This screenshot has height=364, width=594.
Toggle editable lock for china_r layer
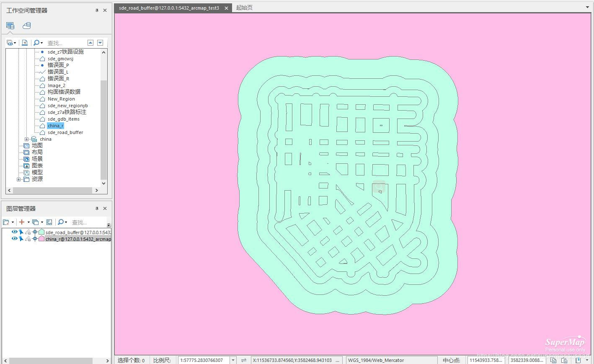[x=28, y=239]
